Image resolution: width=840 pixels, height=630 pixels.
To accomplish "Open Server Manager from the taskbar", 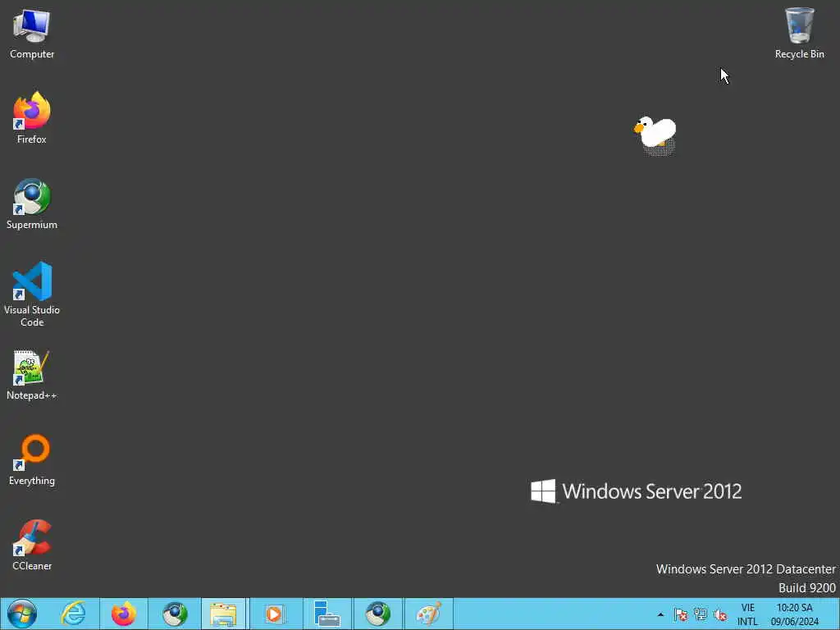I will point(326,614).
